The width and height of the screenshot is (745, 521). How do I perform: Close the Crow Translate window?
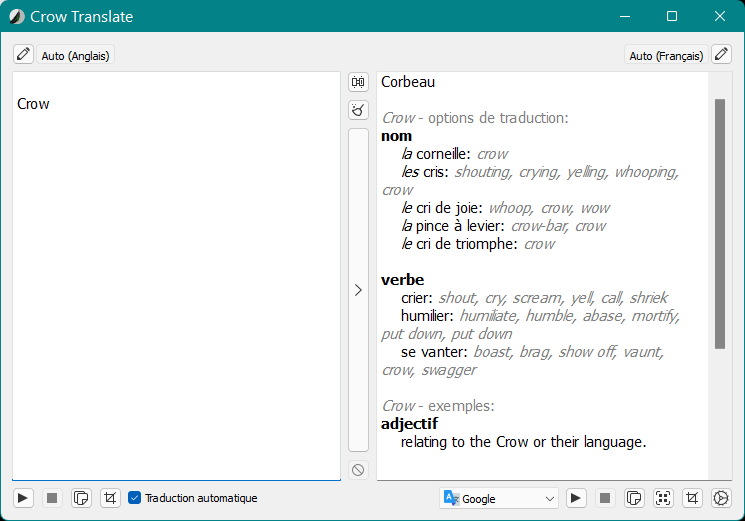tap(719, 17)
